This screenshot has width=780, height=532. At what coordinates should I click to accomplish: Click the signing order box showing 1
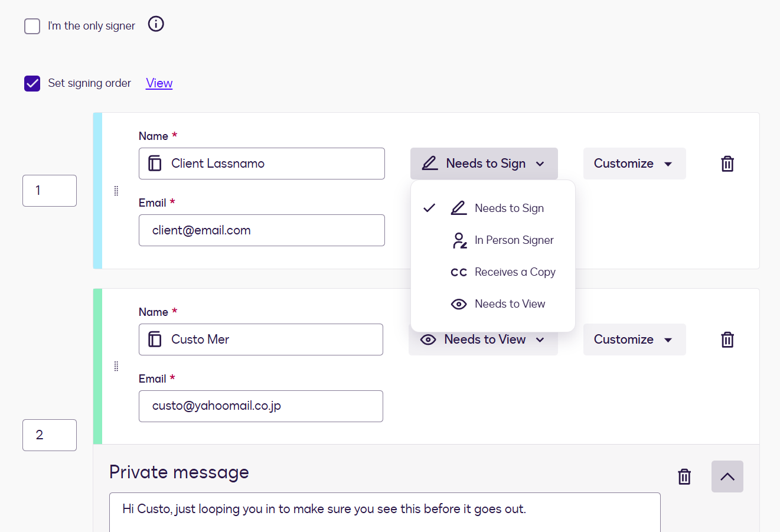tap(50, 191)
